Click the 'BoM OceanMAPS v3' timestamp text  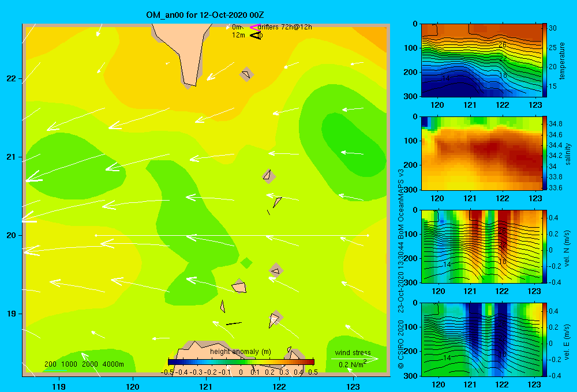401,204
